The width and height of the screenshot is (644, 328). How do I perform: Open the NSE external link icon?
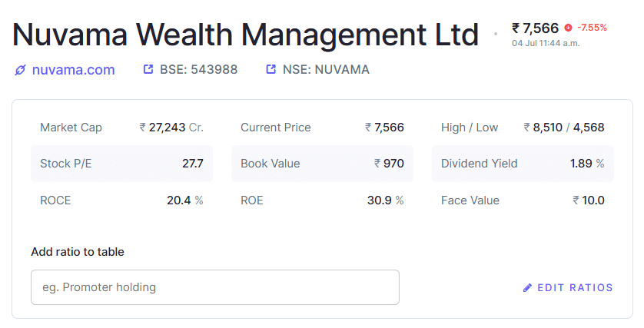click(x=271, y=69)
